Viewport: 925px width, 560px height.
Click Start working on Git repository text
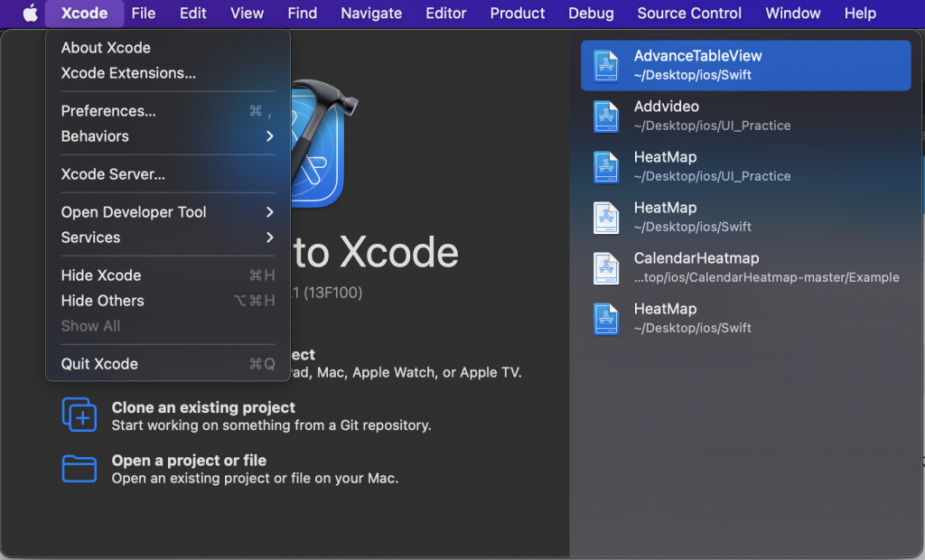coord(271,425)
